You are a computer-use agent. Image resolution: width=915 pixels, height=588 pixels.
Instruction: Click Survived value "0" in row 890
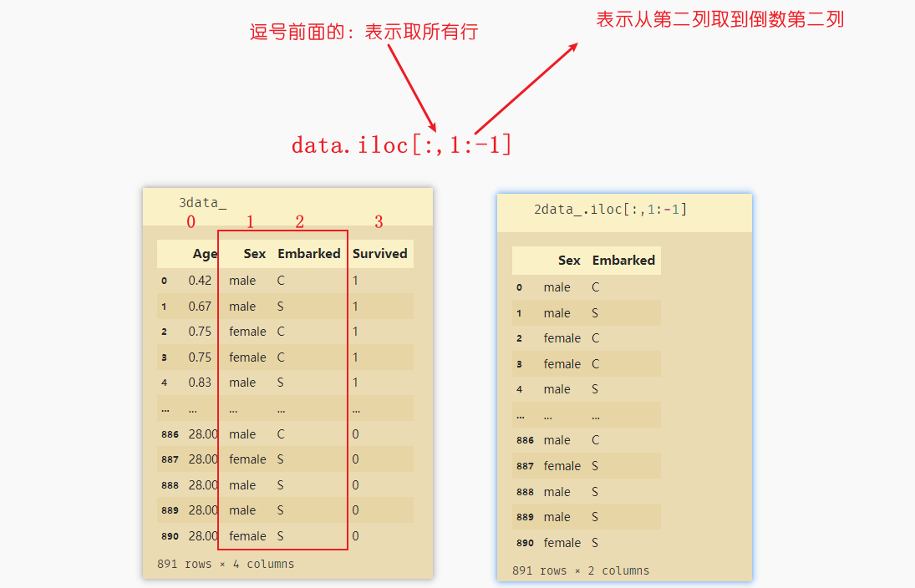coord(355,536)
